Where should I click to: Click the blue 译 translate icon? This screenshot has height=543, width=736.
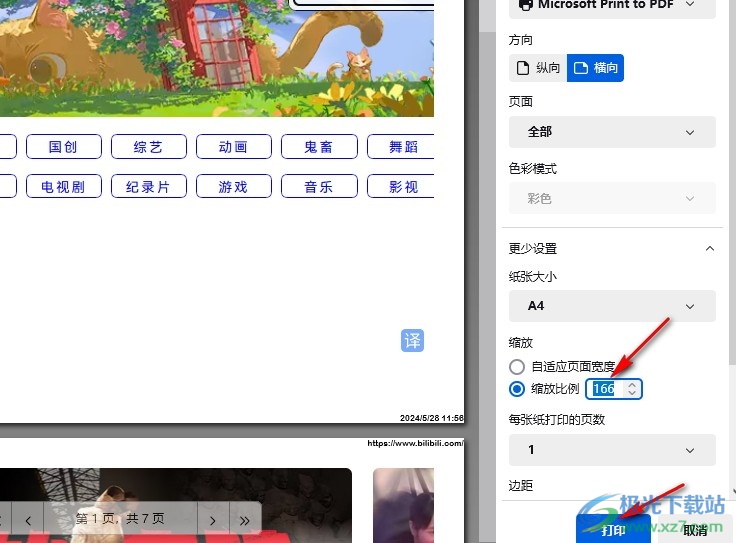pos(413,341)
